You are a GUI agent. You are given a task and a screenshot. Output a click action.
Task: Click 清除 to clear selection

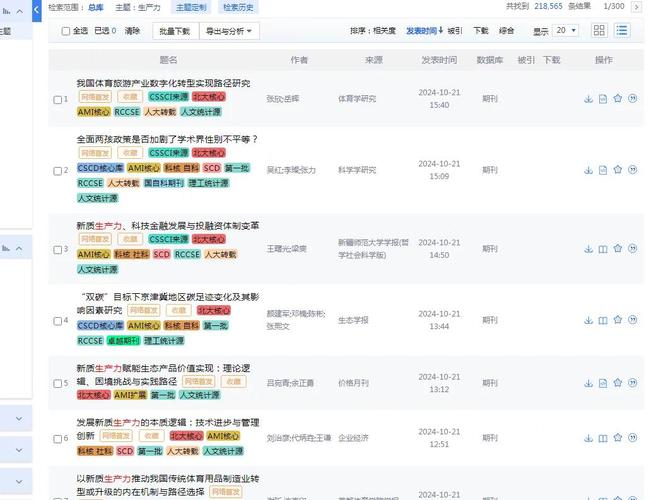coord(132,31)
